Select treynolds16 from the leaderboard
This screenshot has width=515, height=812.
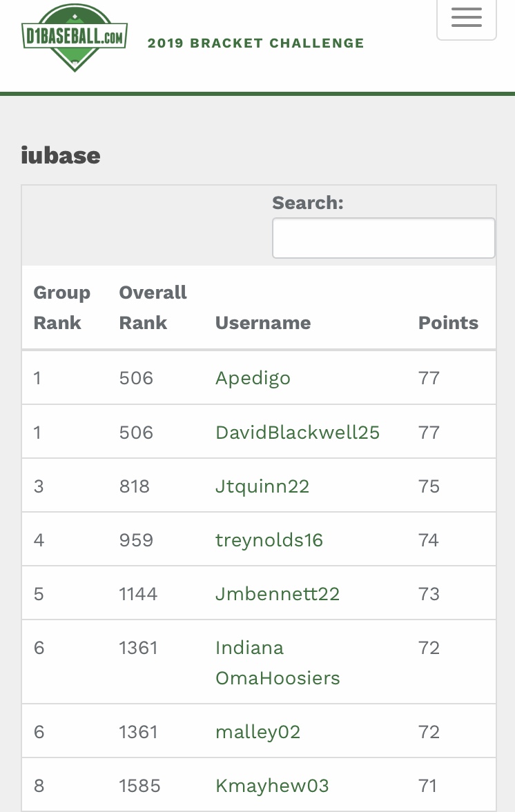tap(269, 539)
